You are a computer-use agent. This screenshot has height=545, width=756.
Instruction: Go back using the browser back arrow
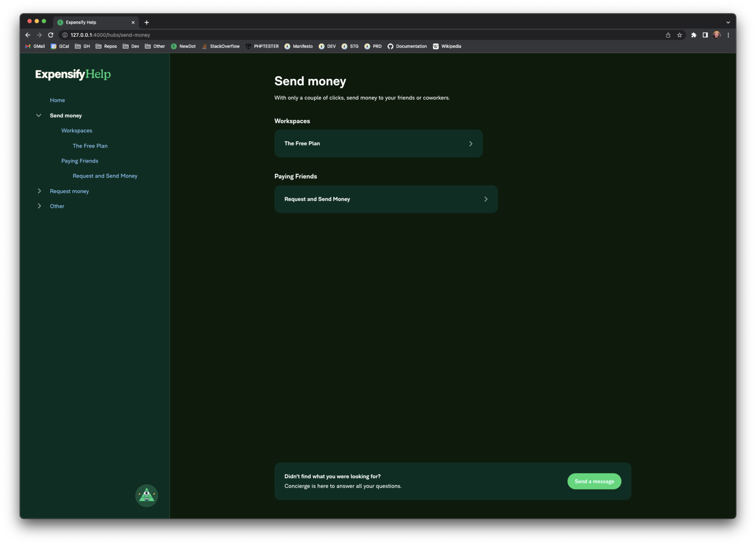pos(28,35)
